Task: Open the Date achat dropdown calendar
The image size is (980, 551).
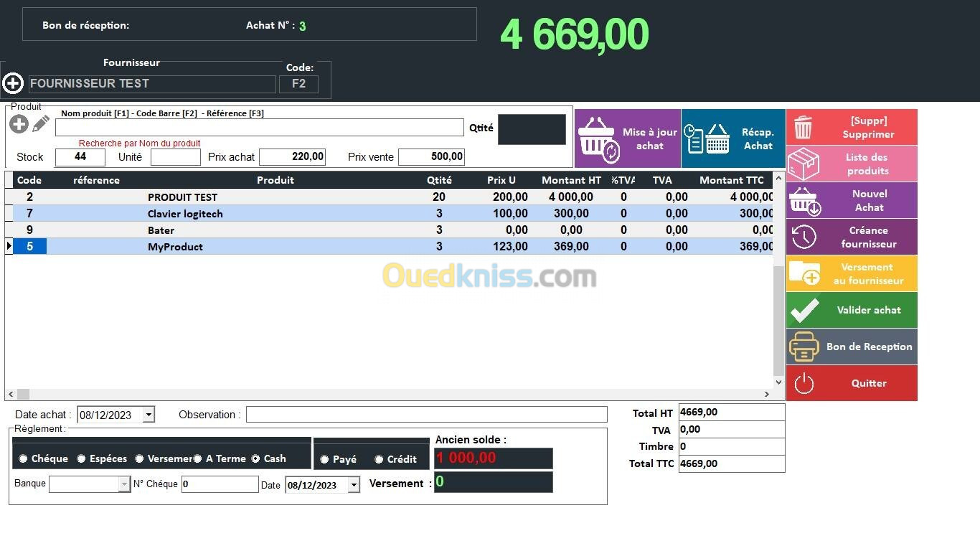Action: [149, 415]
